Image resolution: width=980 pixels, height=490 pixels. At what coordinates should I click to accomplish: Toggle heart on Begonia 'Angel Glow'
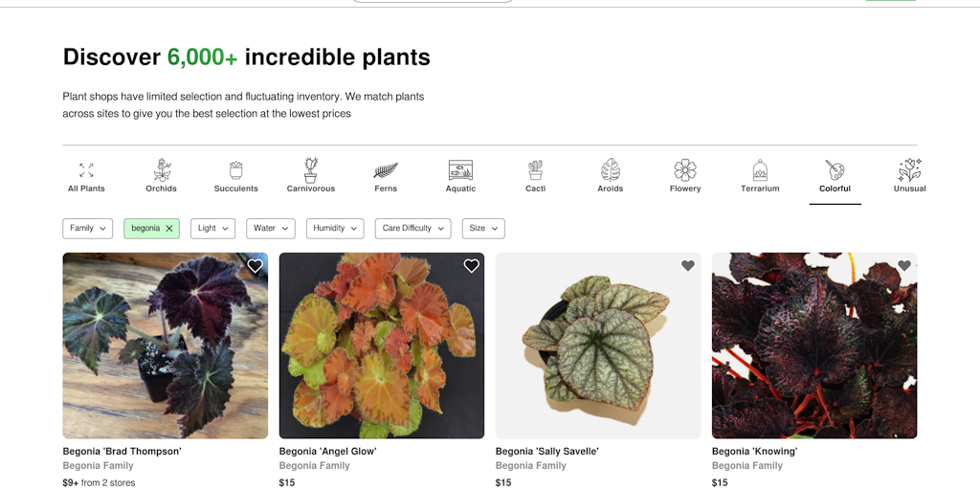pyautogui.click(x=471, y=266)
